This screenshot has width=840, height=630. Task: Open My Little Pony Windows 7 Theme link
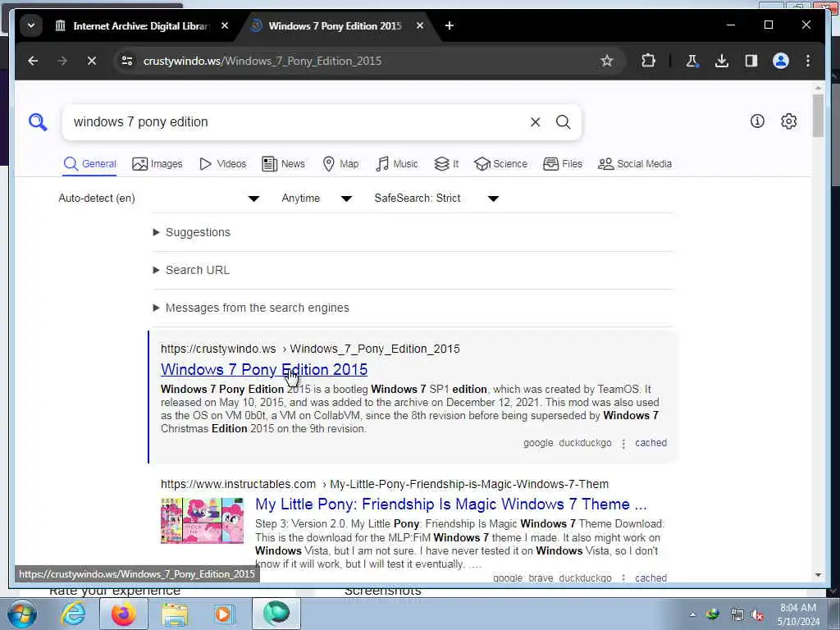(x=451, y=504)
